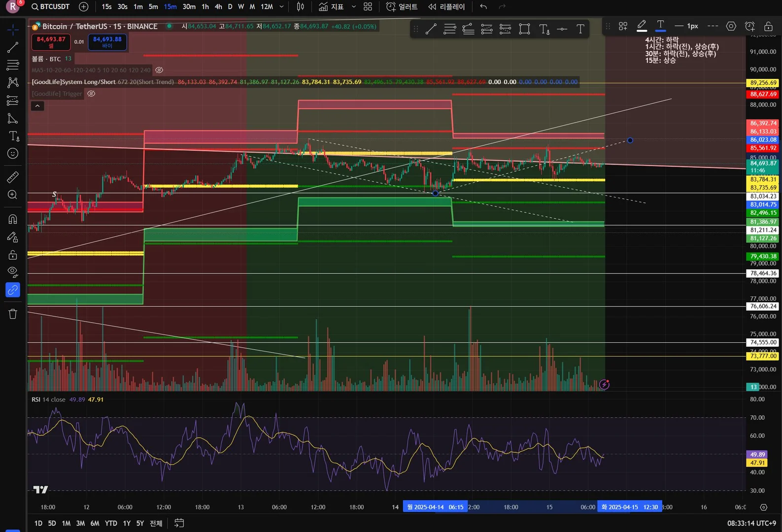Click the BTCUSDT symbol search field
782x532 pixels.
(50, 7)
